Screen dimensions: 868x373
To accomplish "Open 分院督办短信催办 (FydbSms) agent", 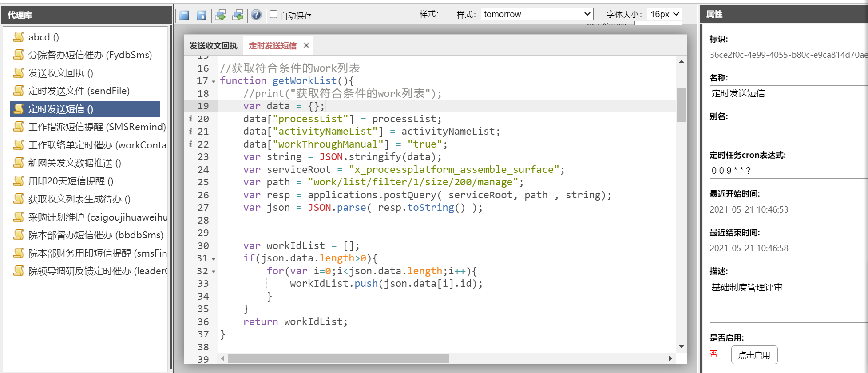I will click(90, 55).
